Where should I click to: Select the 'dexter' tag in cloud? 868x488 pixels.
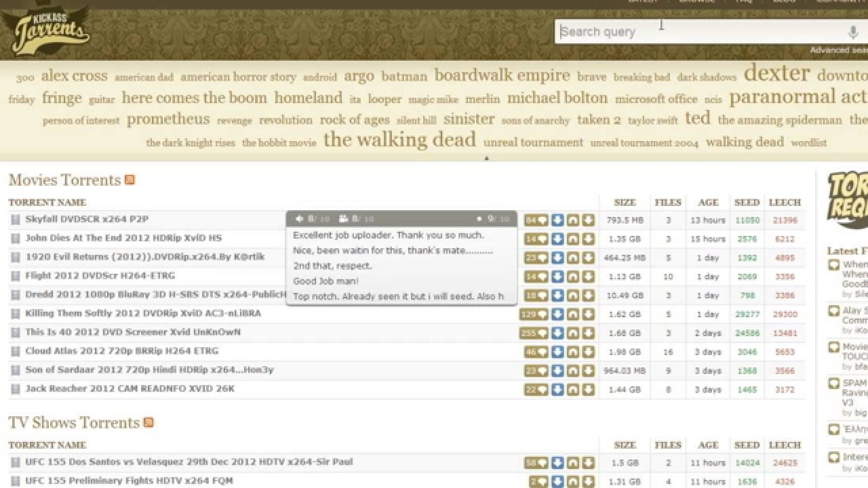click(x=776, y=73)
